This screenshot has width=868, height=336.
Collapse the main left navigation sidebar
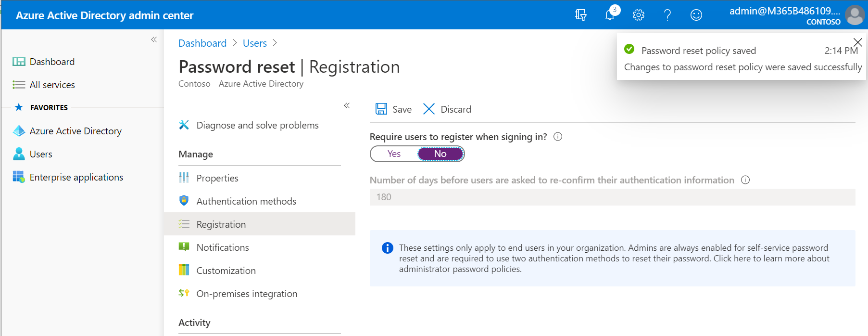(154, 39)
